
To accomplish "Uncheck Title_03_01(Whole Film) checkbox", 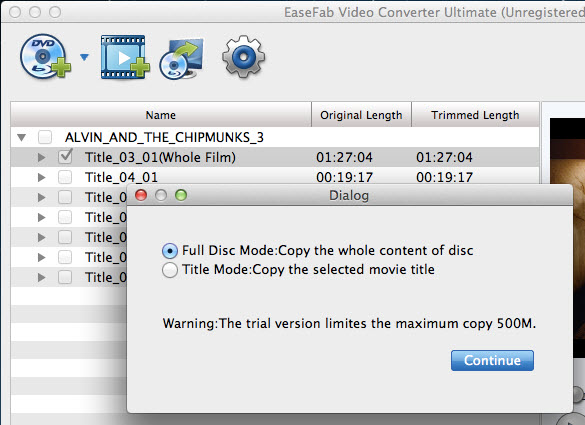I will [65, 157].
